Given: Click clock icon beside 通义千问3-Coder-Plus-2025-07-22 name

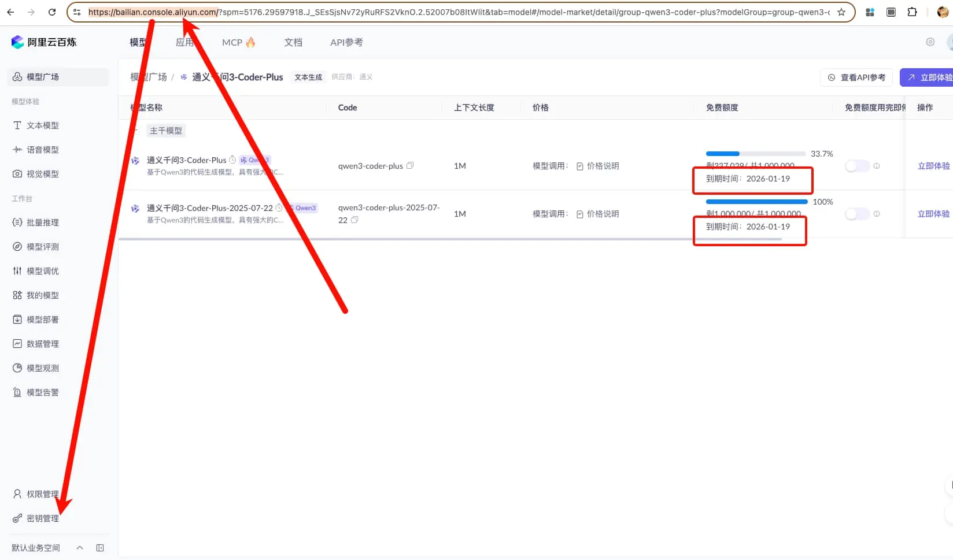Looking at the screenshot, I should point(279,207).
